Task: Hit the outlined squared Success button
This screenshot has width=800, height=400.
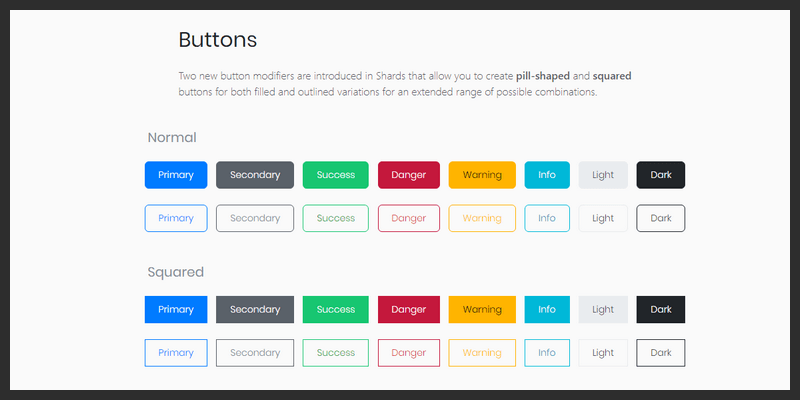Action: [x=336, y=353]
